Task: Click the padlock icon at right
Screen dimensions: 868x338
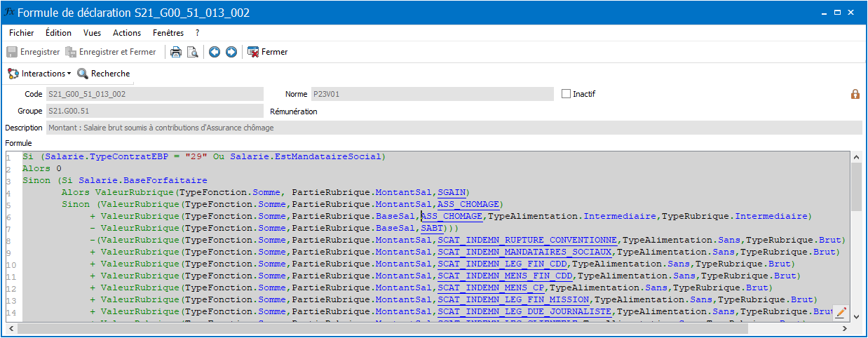Action: pos(855,94)
